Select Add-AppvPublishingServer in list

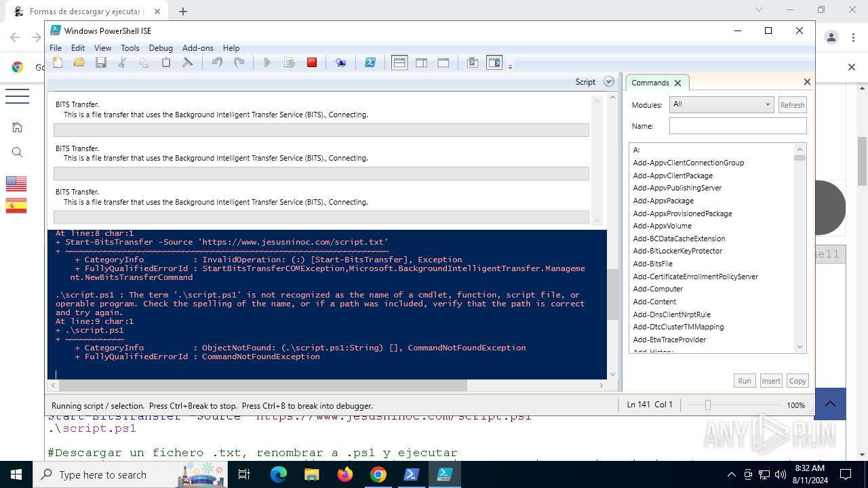tap(677, 188)
